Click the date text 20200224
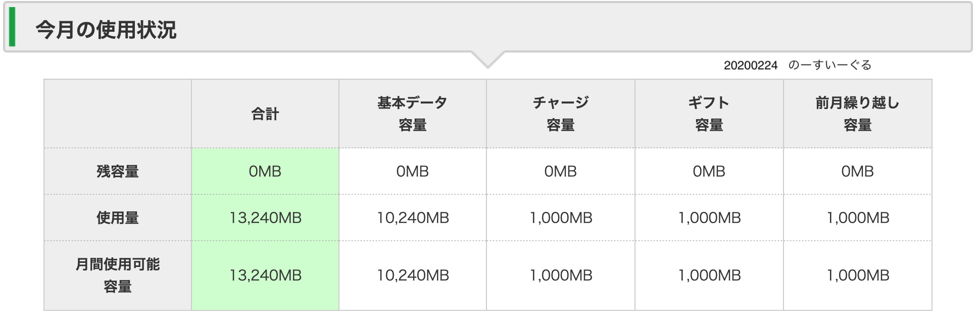 (750, 66)
